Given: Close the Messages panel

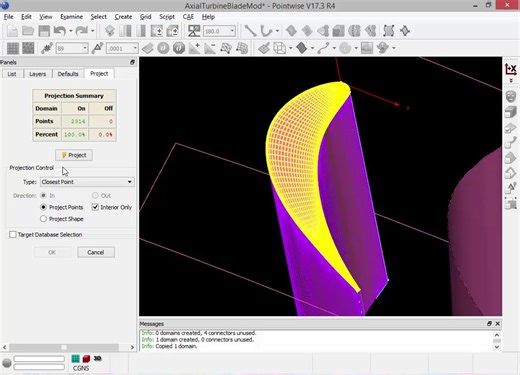Looking at the screenshot, I should [x=498, y=324].
